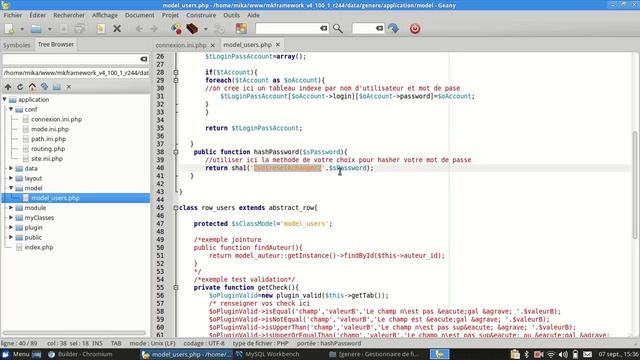
Task: Click the save file toolbar icon
Action: tap(64, 29)
